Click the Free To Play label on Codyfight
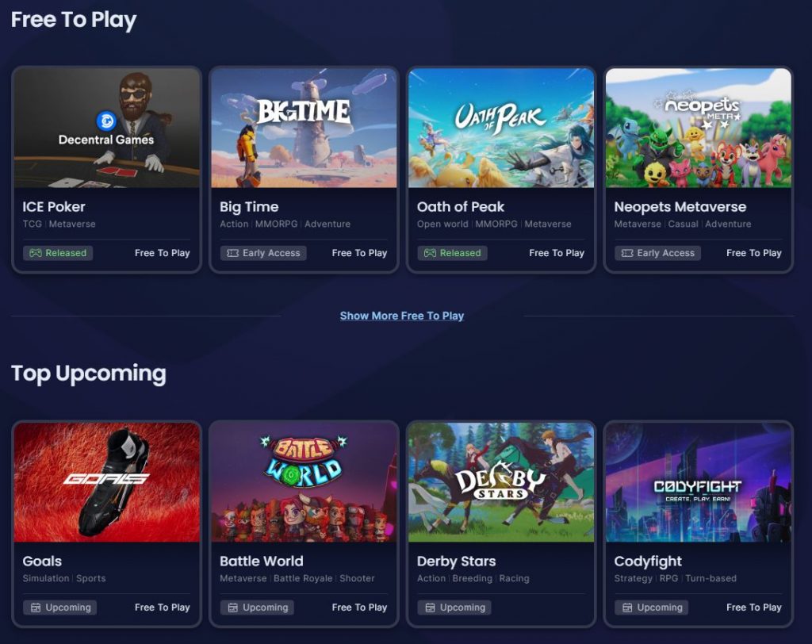Viewport: 812px width, 644px height. [x=754, y=608]
